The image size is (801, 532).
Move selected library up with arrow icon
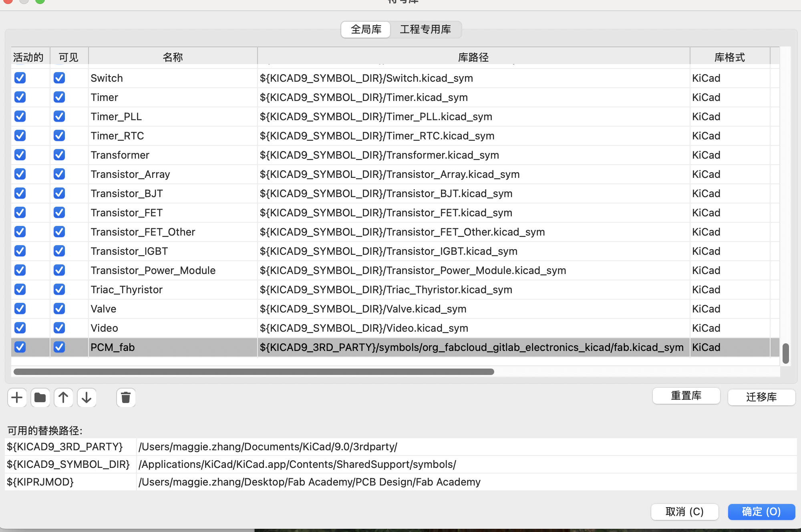[63, 398]
